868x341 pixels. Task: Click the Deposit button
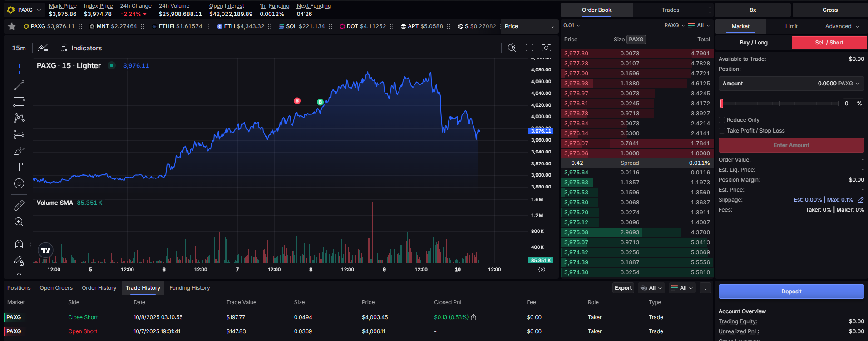click(x=791, y=292)
